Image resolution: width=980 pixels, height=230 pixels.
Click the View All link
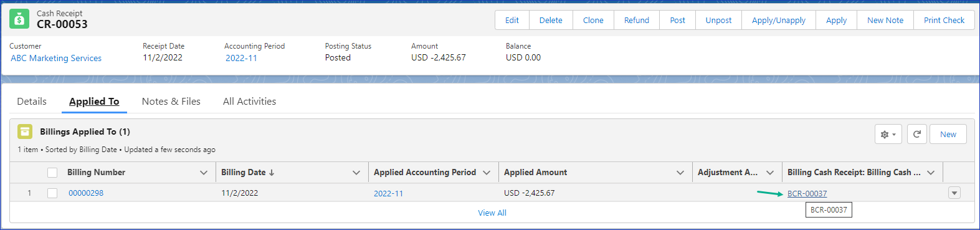pos(492,213)
